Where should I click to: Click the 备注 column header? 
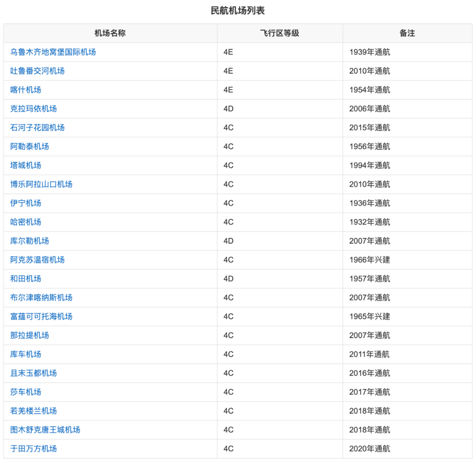pos(407,33)
